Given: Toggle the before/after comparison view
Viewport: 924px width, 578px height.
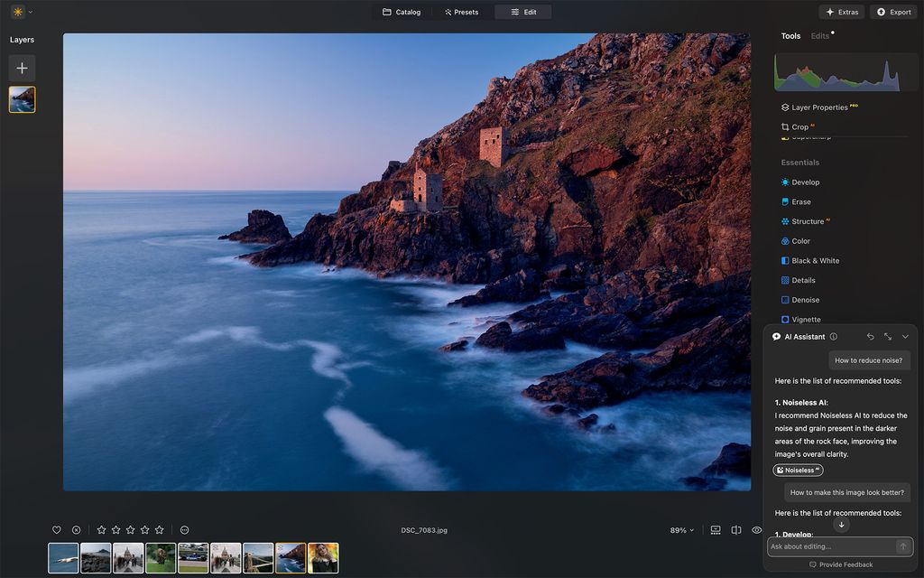Looking at the screenshot, I should (735, 530).
